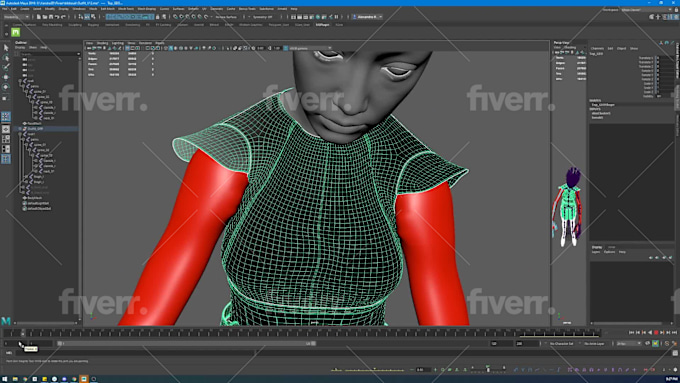Click the Redo arrow icon
The width and height of the screenshot is (680, 383).
pos(63,17)
